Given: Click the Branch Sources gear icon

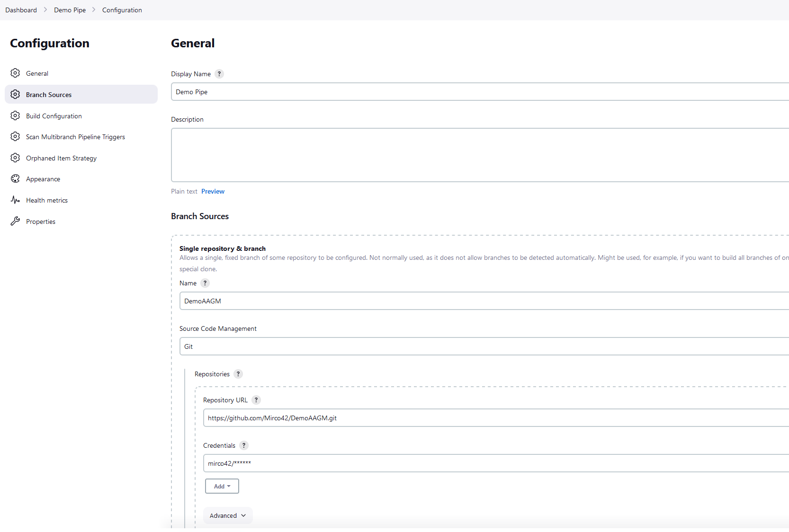Looking at the screenshot, I should tap(15, 95).
